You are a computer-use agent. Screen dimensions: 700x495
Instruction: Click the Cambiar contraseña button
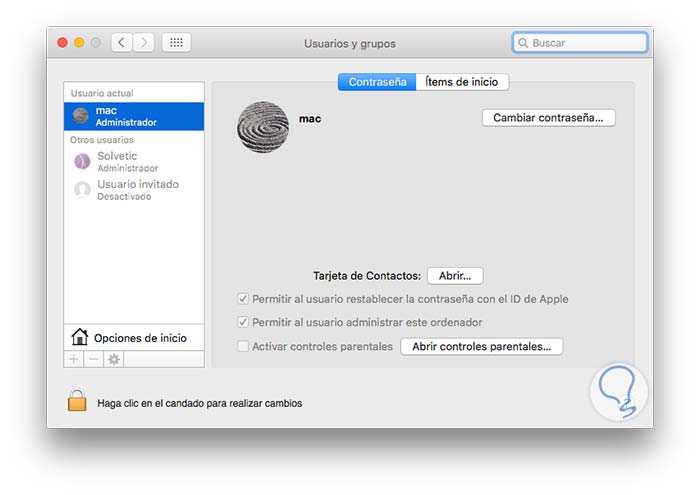pyautogui.click(x=549, y=118)
